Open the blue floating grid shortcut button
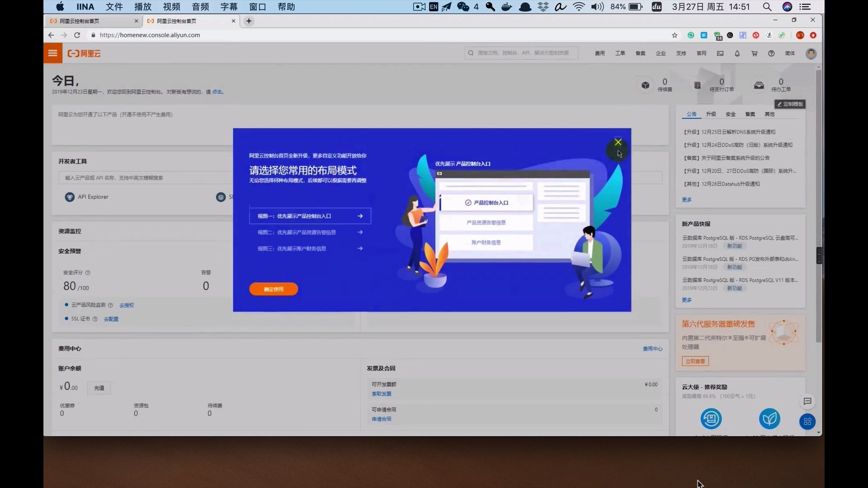868x488 pixels. coord(807,422)
